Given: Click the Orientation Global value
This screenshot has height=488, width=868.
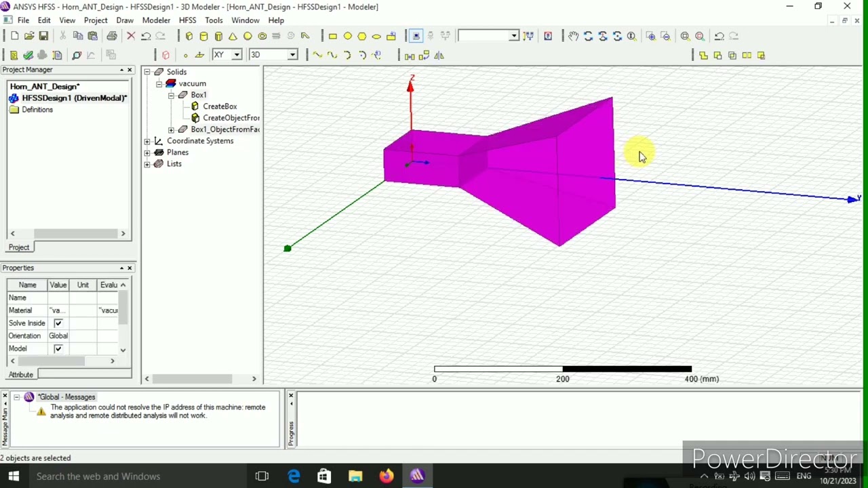Looking at the screenshot, I should 58,336.
